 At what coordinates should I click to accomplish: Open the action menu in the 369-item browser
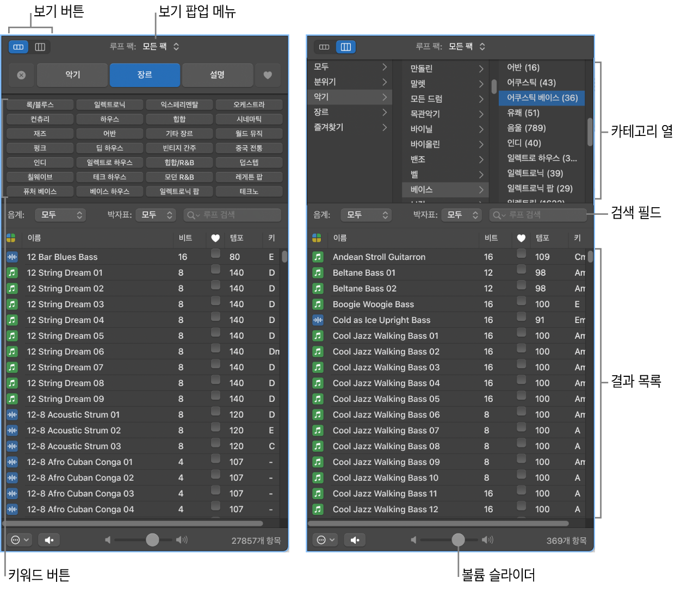point(326,540)
